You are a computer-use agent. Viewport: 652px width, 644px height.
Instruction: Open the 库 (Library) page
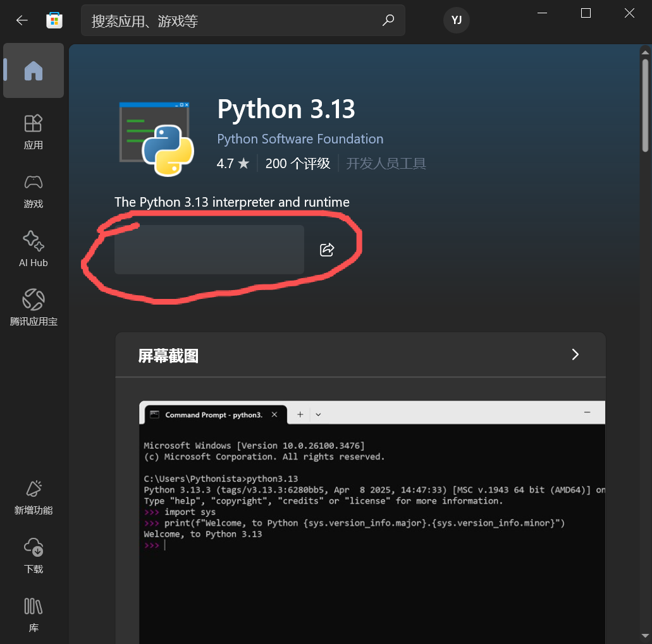(x=34, y=616)
